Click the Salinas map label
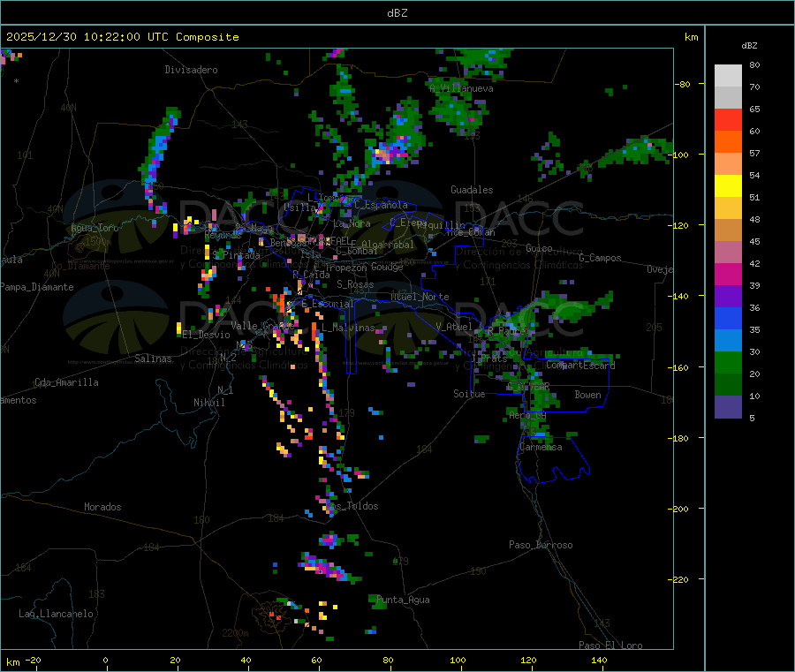This screenshot has width=795, height=672. click(153, 359)
